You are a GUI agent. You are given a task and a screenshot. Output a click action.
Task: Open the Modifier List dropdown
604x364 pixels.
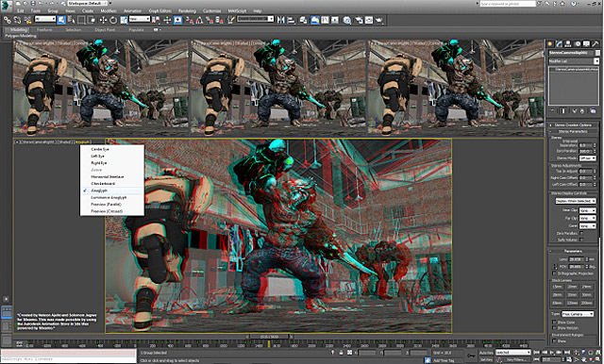[x=574, y=61]
